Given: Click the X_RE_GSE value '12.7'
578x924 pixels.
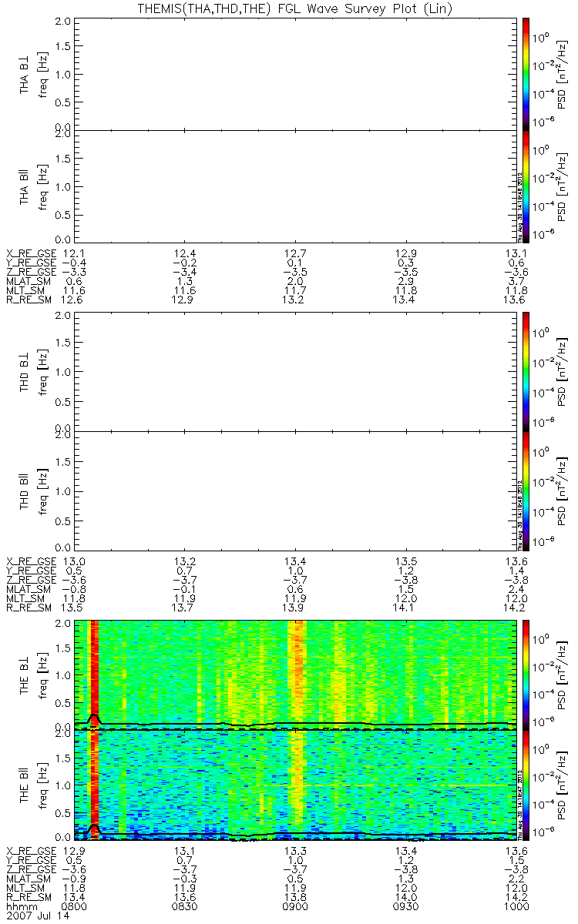Looking at the screenshot, I should [295, 253].
